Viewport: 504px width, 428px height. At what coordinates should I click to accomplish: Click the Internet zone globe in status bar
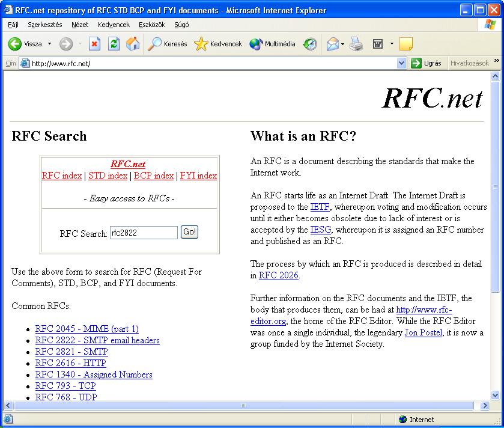402,420
